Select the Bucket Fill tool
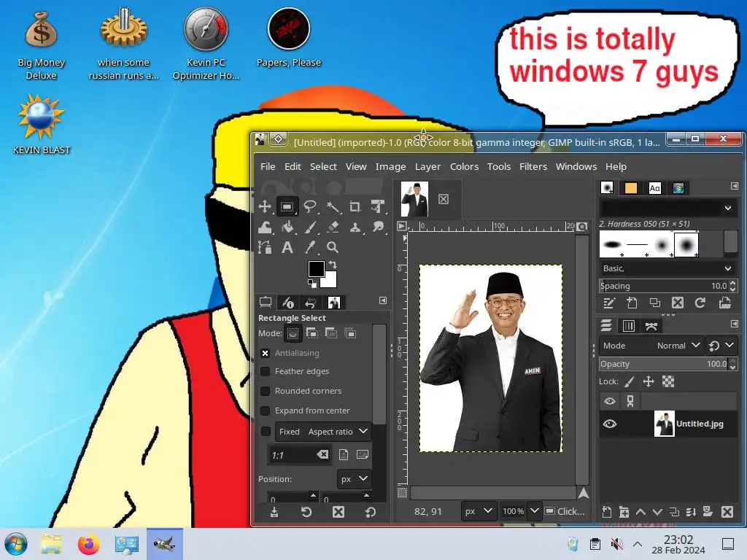This screenshot has height=560, width=747. tap(287, 227)
